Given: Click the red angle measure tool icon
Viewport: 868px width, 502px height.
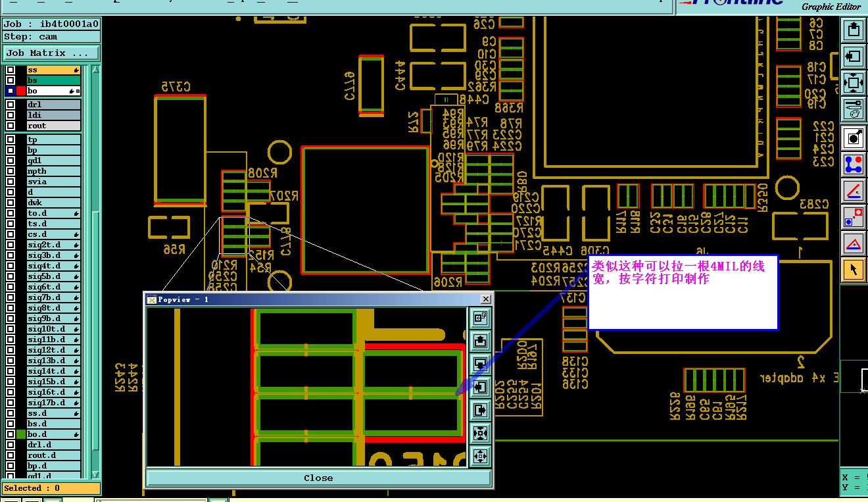Looking at the screenshot, I should pyautogui.click(x=854, y=191).
